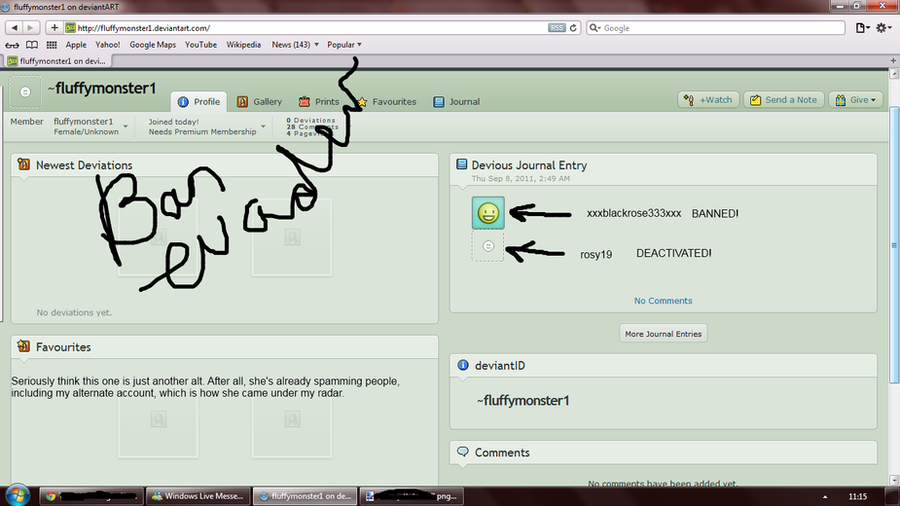Screen dimensions: 900x506
Task: Open the Favourites tab
Action: (x=386, y=102)
